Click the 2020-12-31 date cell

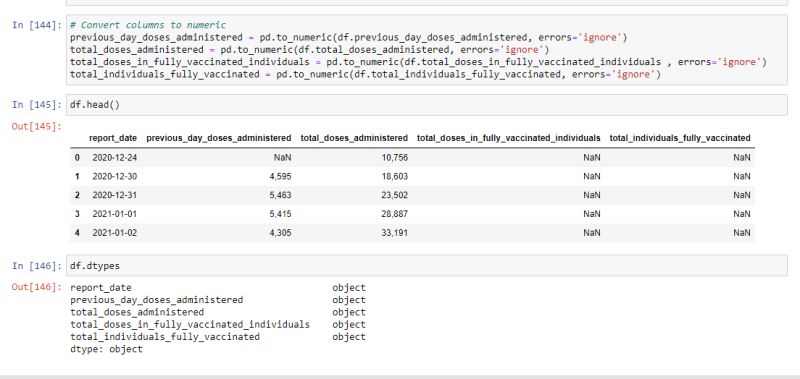tap(115, 195)
